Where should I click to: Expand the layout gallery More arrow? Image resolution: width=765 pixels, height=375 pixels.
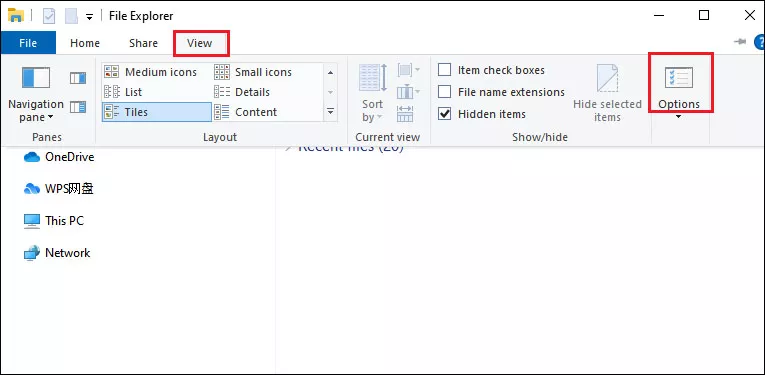coord(331,112)
